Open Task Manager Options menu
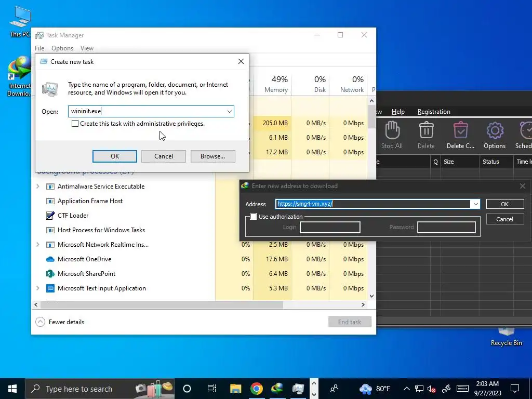Image resolution: width=532 pixels, height=399 pixels. (62, 48)
